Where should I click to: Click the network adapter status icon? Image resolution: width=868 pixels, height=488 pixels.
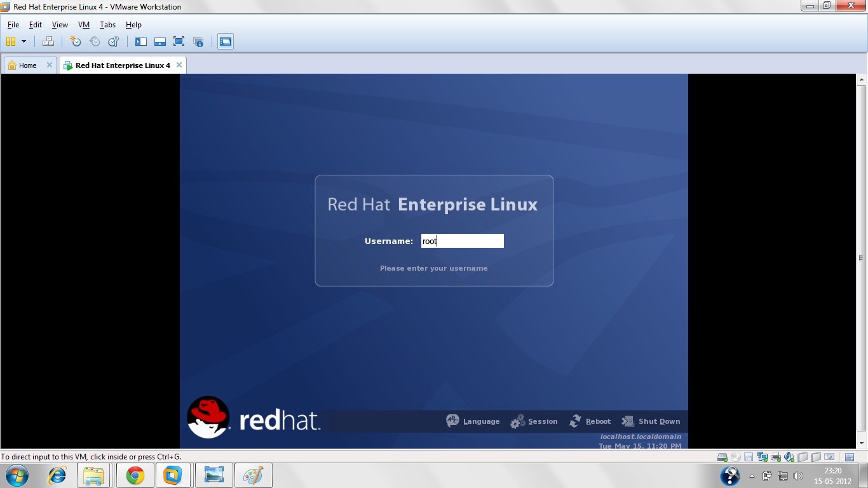pyautogui.click(x=763, y=457)
